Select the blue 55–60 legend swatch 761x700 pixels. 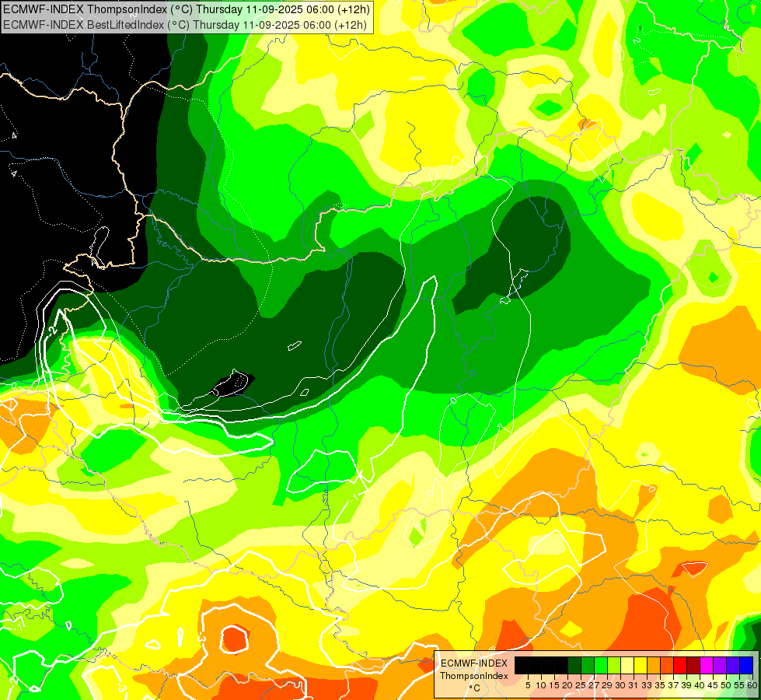pyautogui.click(x=746, y=665)
